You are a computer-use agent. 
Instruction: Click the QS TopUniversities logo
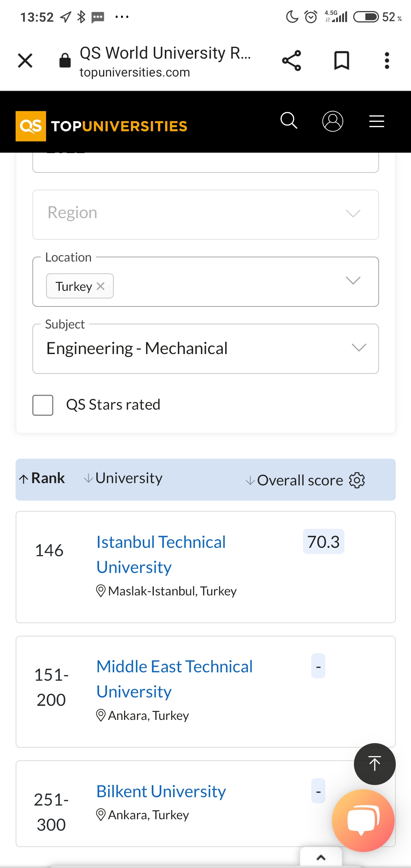point(102,126)
